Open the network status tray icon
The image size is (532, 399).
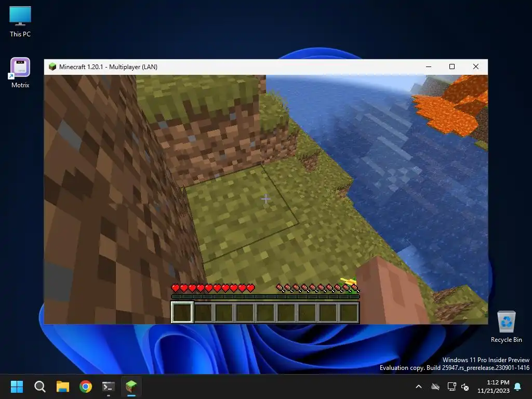pyautogui.click(x=451, y=387)
